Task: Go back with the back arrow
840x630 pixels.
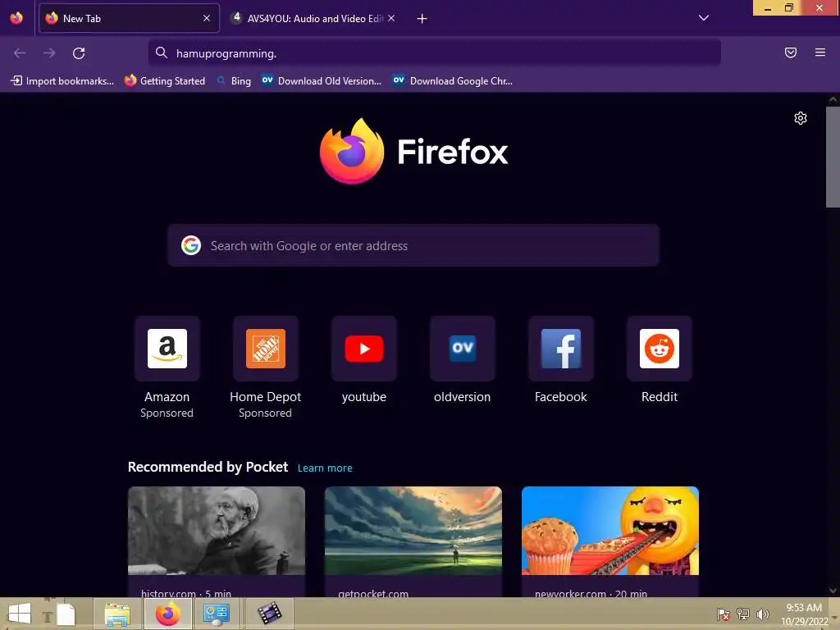Action: pos(20,53)
